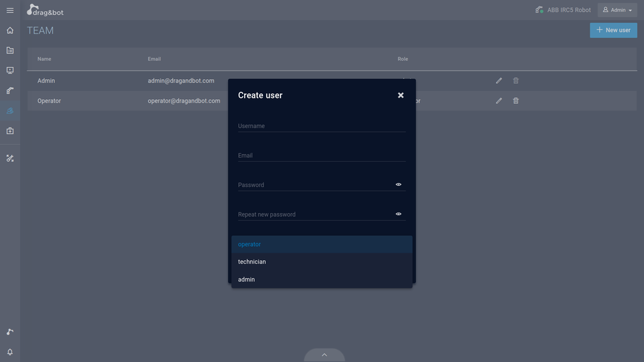Open the programs folder icon in sidebar
Screen dimensions: 644x362
click(x=10, y=50)
